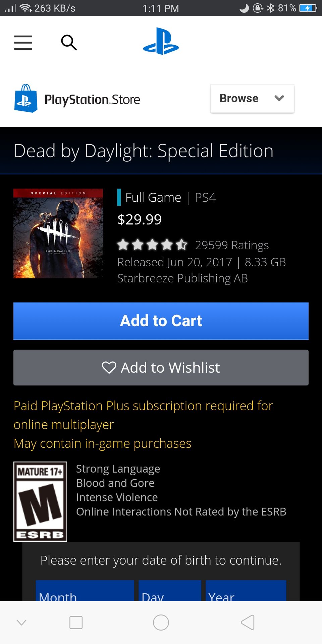Open the Year birth date dropdown
The image size is (322, 644).
point(246,590)
